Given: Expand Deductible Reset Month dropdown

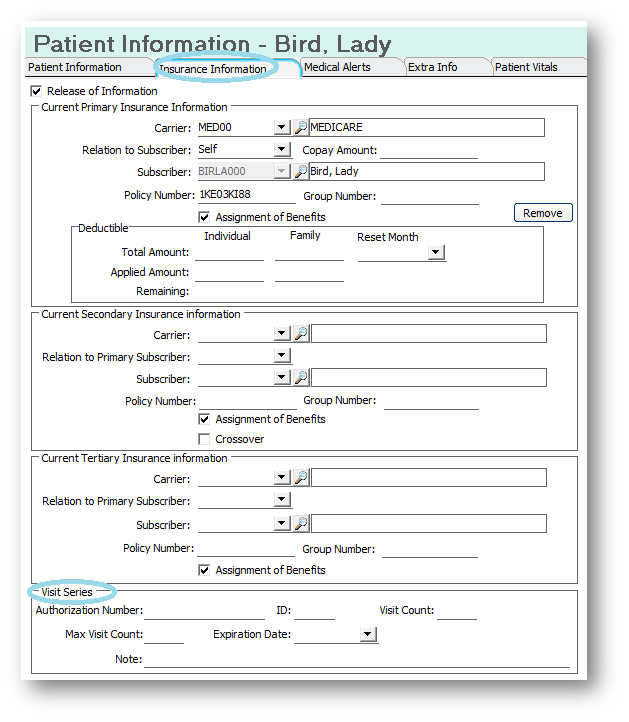Looking at the screenshot, I should 436,252.
